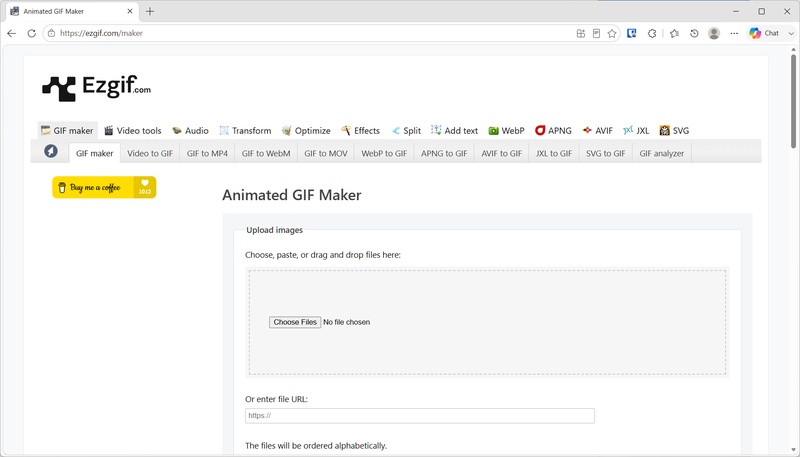Open immersive reader icon
The height and width of the screenshot is (457, 800).
click(596, 33)
